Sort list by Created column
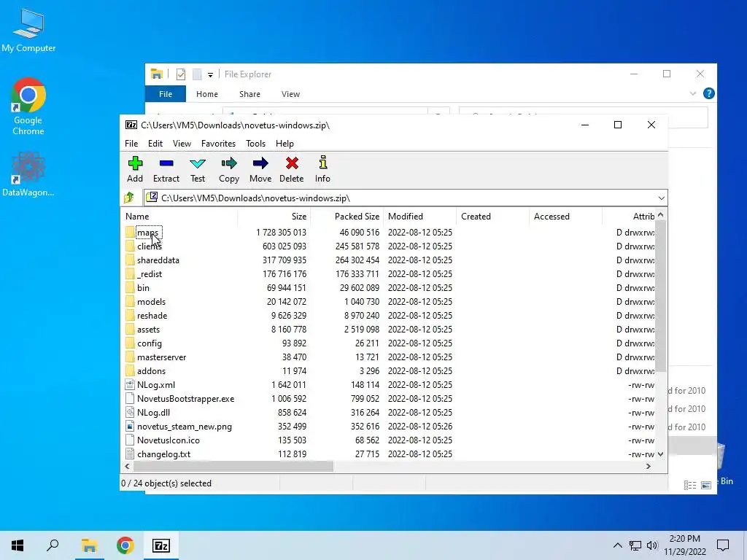 click(492, 216)
